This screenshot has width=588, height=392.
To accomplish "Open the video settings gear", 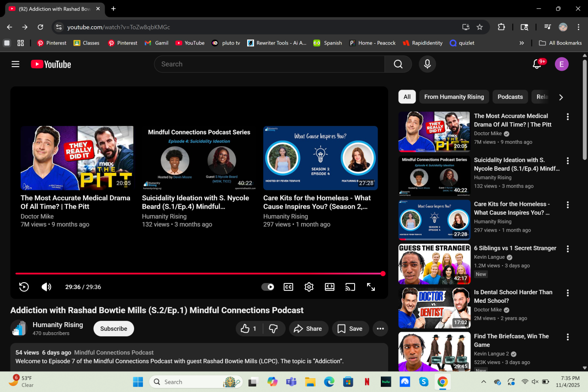I will click(309, 287).
